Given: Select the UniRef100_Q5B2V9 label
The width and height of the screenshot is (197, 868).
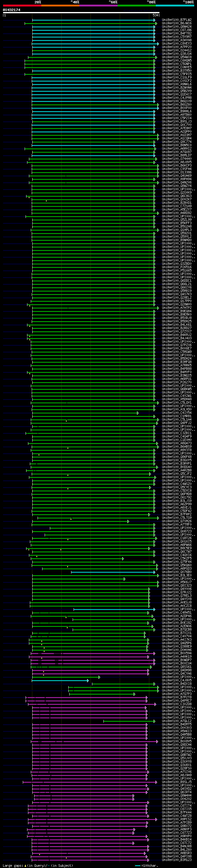Looking at the screenshot, I should click(176, 91).
